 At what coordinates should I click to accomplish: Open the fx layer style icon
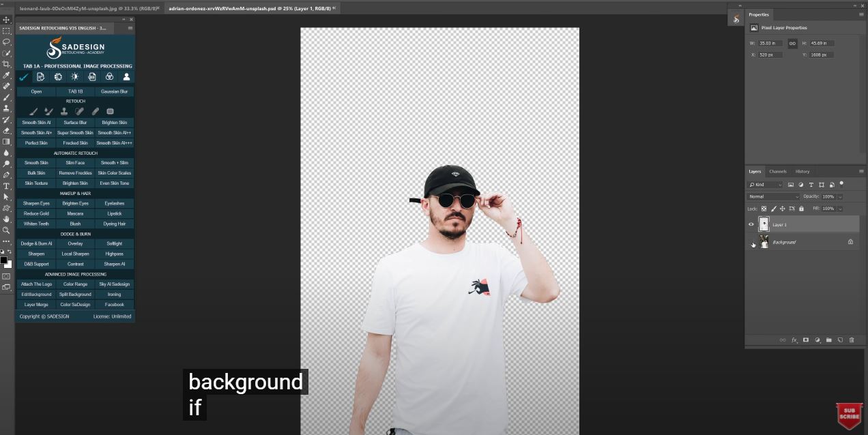tap(794, 340)
